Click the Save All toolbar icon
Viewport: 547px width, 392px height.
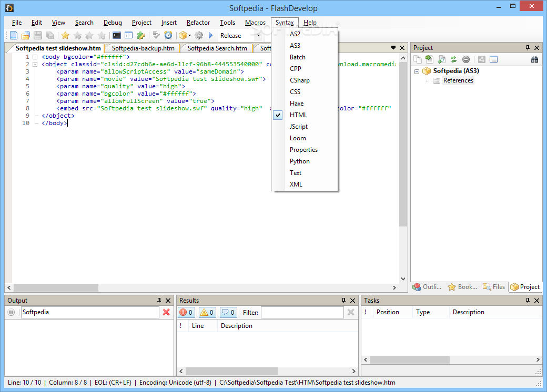coord(50,35)
